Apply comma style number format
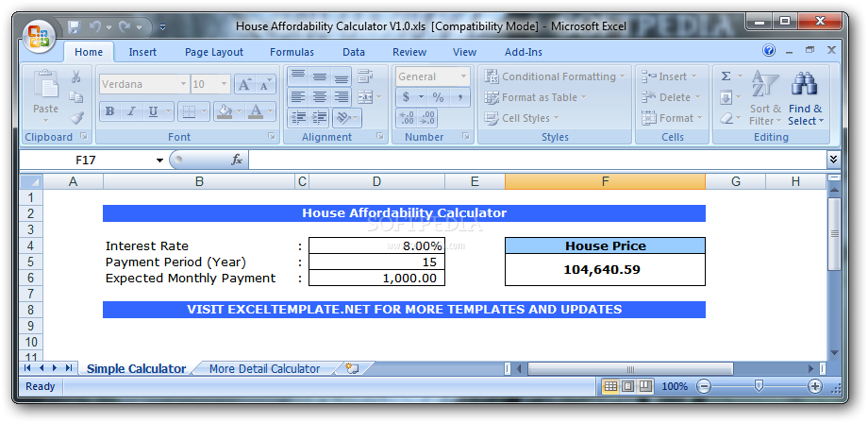The width and height of the screenshot is (868, 423). click(459, 97)
